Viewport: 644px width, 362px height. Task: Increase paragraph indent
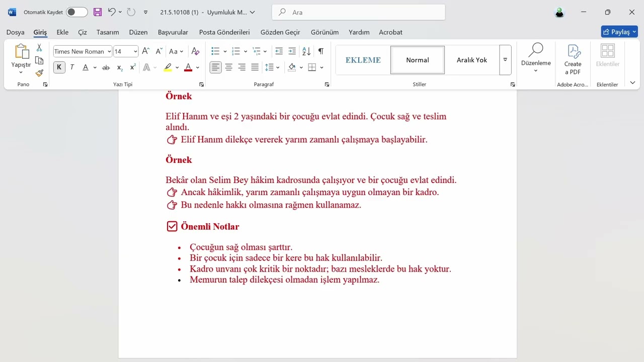(x=292, y=51)
